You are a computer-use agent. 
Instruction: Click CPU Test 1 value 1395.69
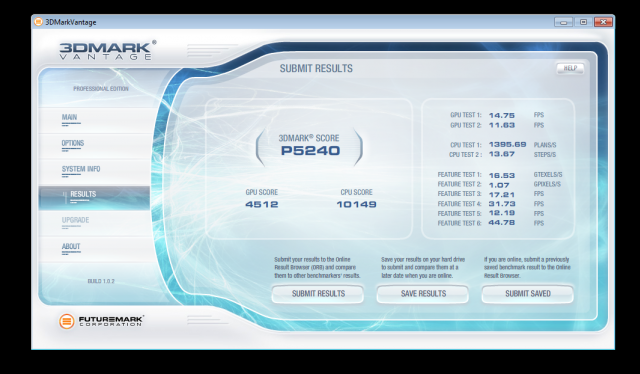click(507, 145)
